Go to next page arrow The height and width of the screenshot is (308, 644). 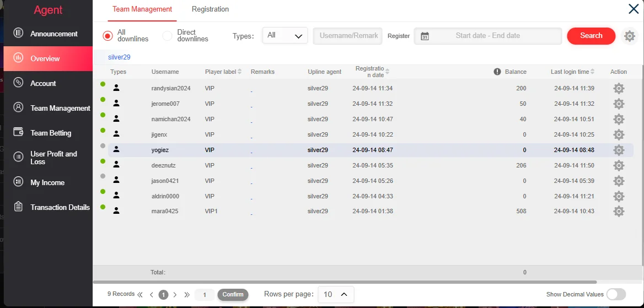click(175, 294)
